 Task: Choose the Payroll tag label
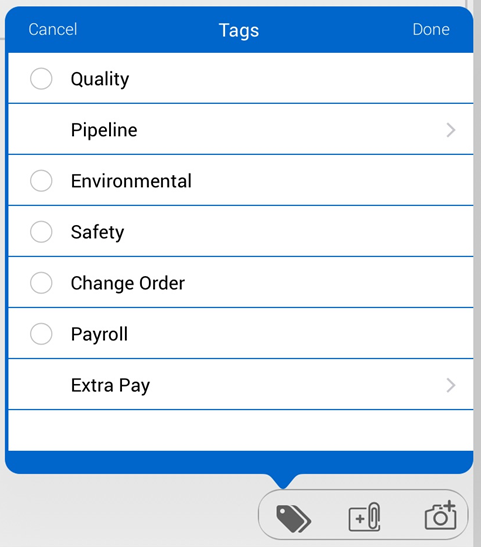(x=99, y=335)
